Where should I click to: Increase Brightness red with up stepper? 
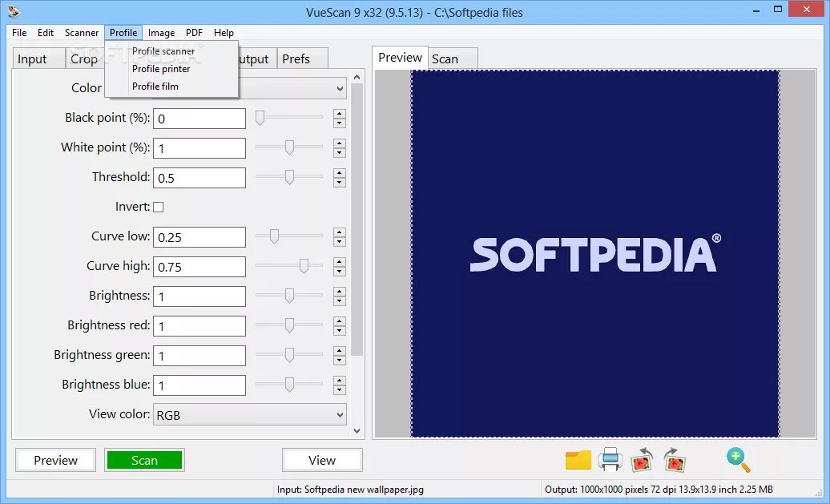point(340,321)
